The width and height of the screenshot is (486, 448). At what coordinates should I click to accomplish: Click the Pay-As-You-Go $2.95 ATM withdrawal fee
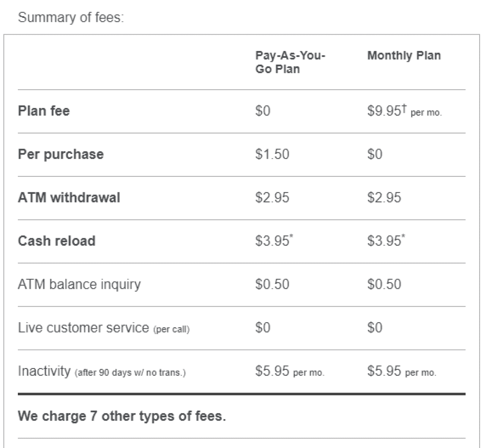click(x=272, y=198)
